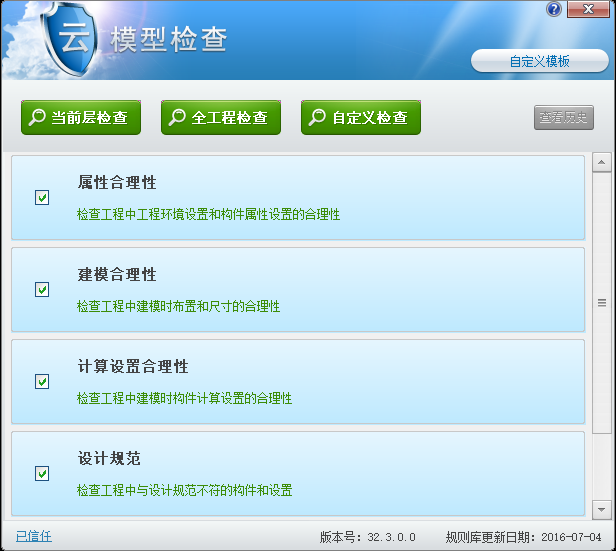Click magnifier icon on 全工程检查 button

coord(176,118)
